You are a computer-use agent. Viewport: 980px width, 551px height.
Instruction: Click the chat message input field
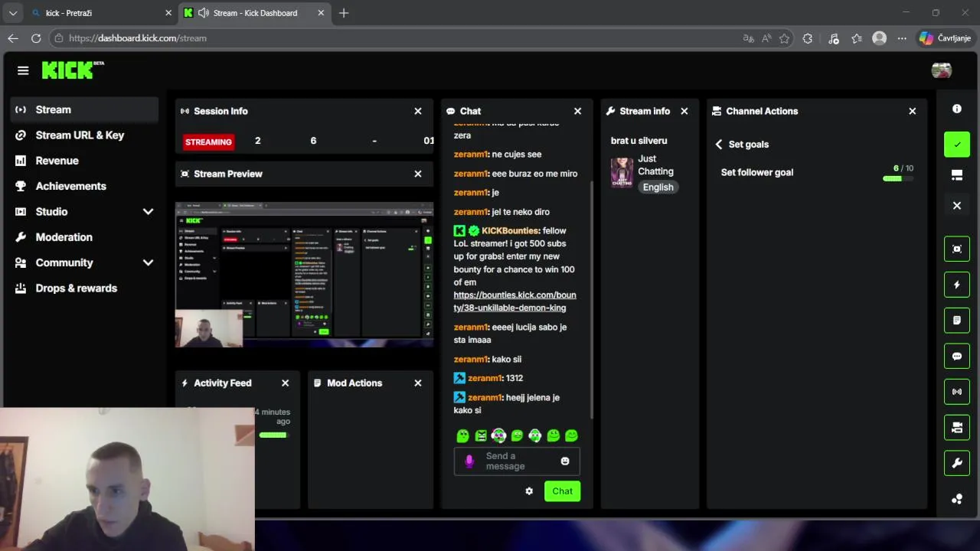pyautogui.click(x=517, y=461)
